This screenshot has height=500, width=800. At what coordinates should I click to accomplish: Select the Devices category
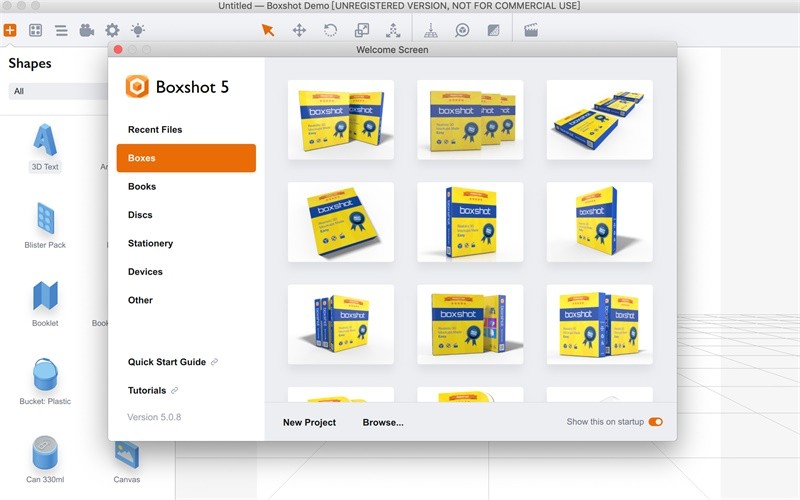(145, 272)
